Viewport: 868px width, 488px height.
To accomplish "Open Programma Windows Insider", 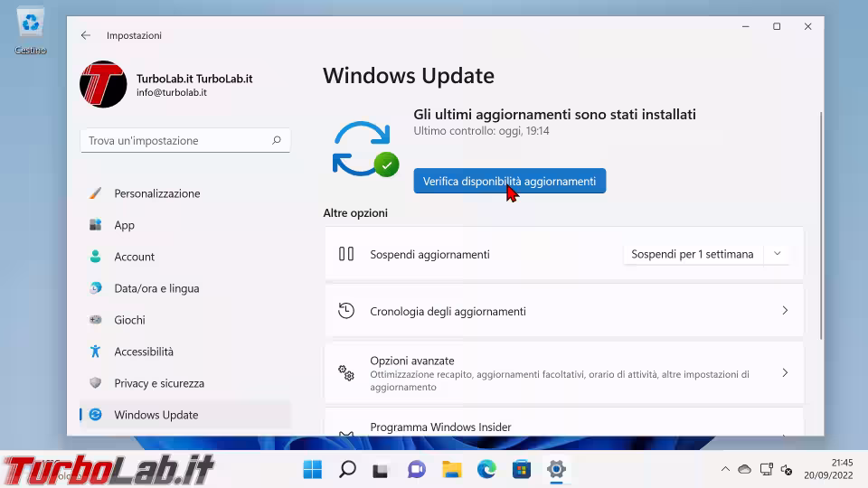I will tap(564, 422).
